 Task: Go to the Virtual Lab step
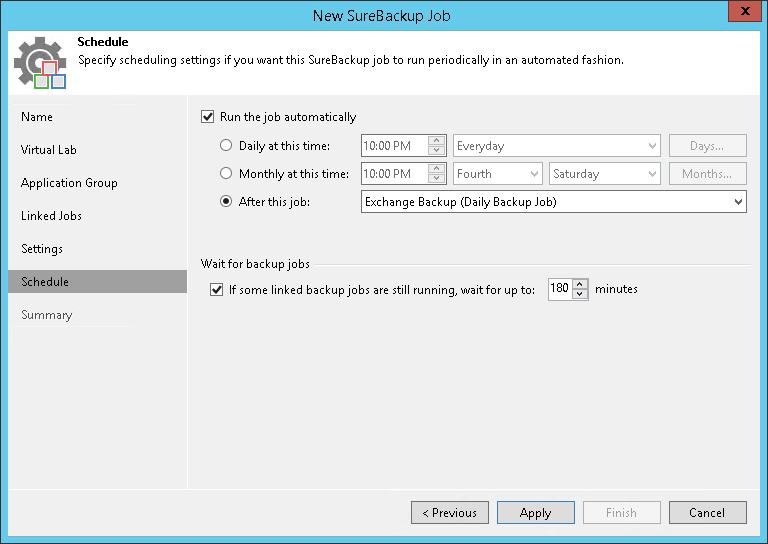49,150
